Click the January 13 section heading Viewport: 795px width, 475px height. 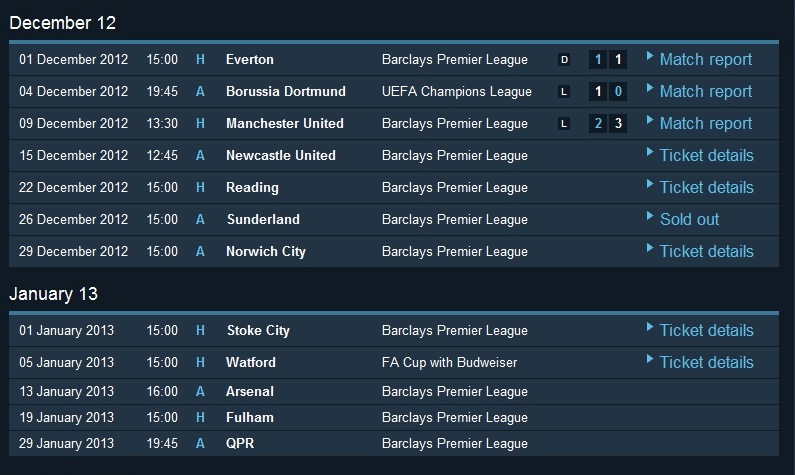click(x=53, y=294)
